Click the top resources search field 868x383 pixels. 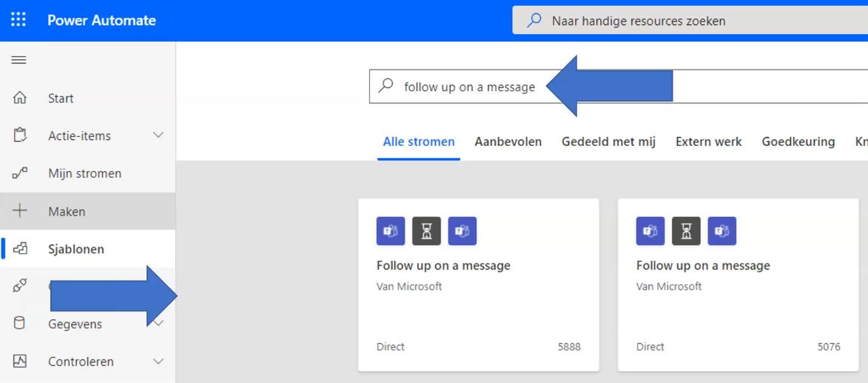pyautogui.click(x=690, y=21)
